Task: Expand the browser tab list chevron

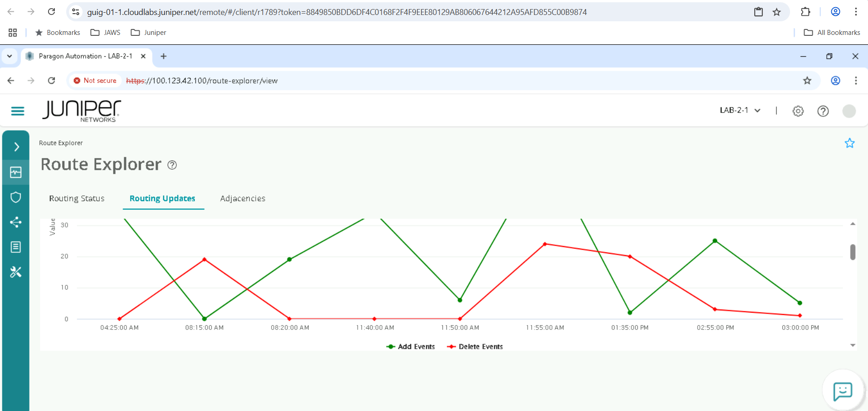Action: [x=10, y=56]
